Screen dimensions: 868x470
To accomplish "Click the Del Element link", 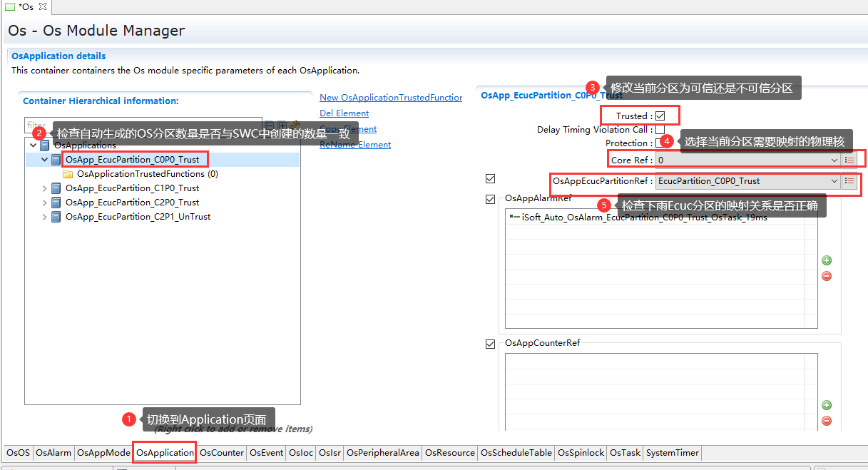I will coord(344,113).
